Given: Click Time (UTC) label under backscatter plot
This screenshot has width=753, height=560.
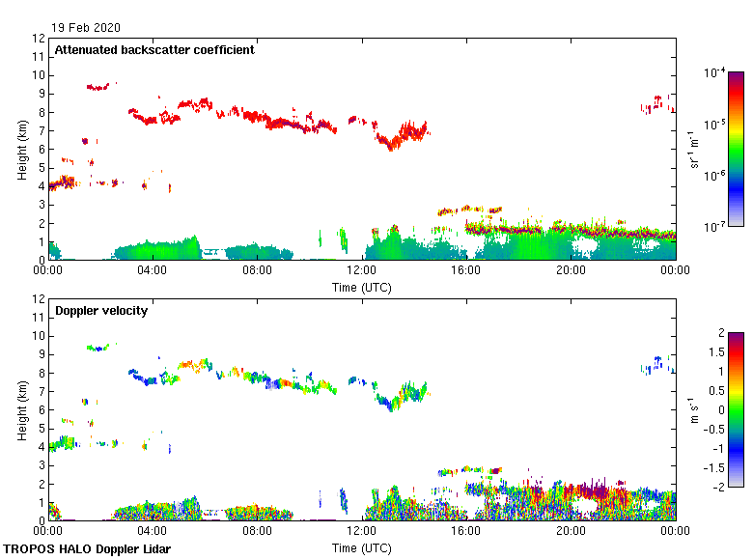Looking at the screenshot, I should tap(362, 288).
